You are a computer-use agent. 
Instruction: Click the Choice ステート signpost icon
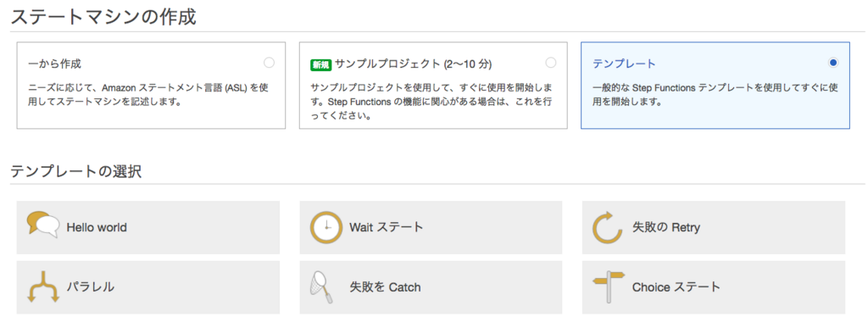click(609, 287)
